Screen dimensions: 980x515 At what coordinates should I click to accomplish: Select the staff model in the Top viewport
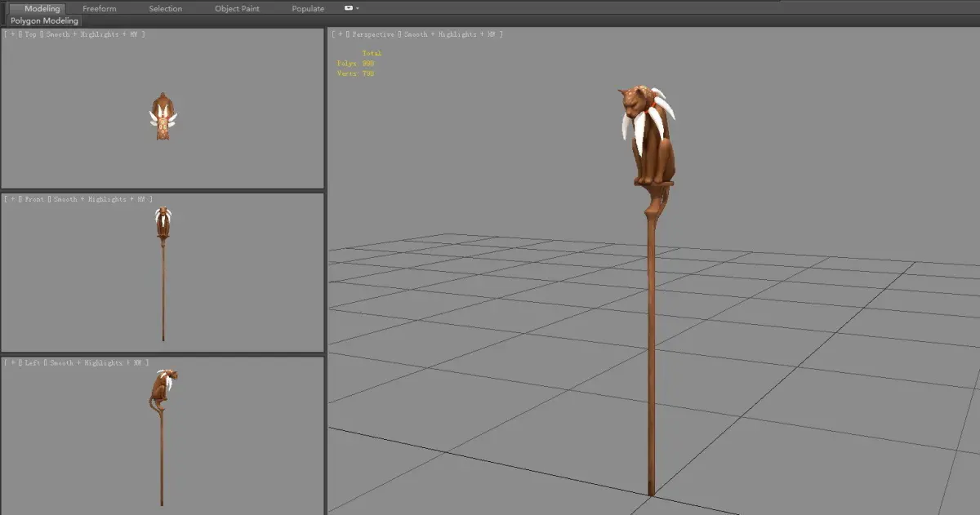coord(163,117)
